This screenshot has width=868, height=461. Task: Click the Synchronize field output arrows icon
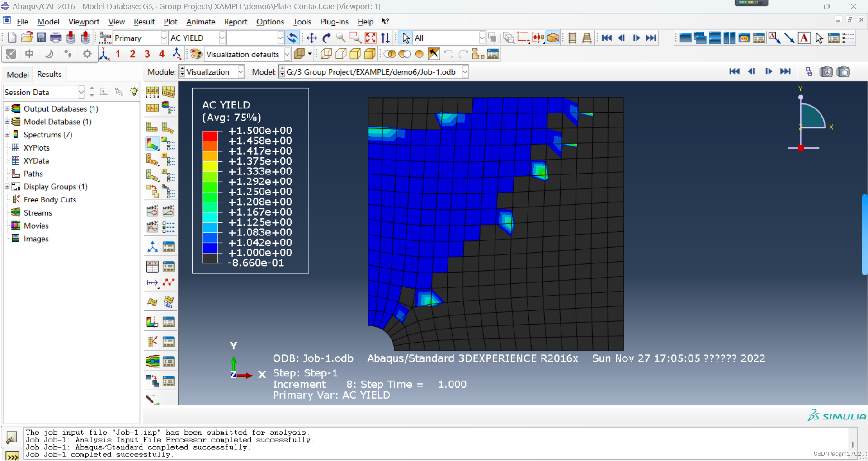tap(292, 38)
